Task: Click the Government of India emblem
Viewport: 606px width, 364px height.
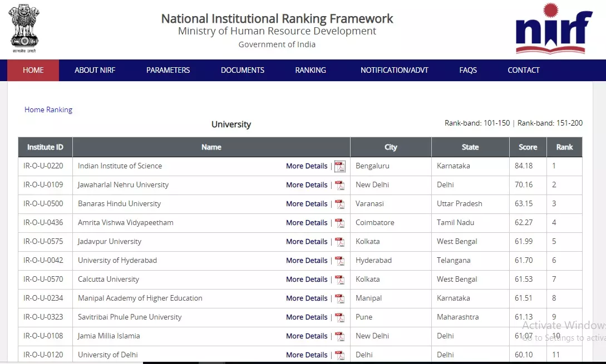Action: [24, 28]
